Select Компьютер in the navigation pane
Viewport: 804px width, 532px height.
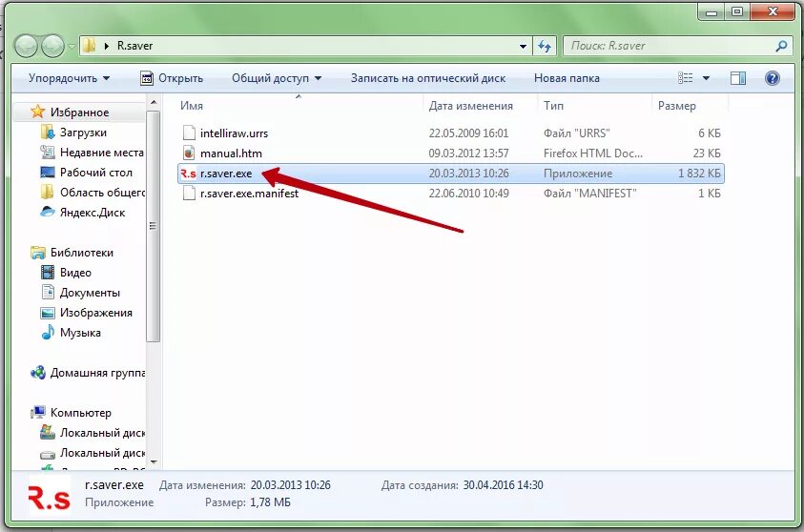(80, 413)
